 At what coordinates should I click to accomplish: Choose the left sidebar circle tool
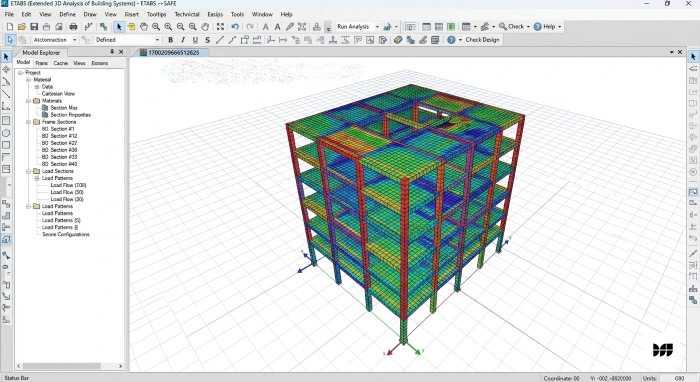click(6, 133)
